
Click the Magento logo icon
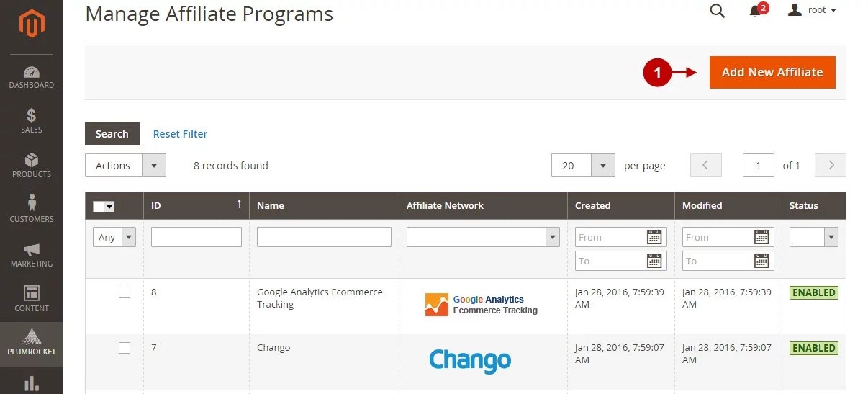(x=32, y=24)
